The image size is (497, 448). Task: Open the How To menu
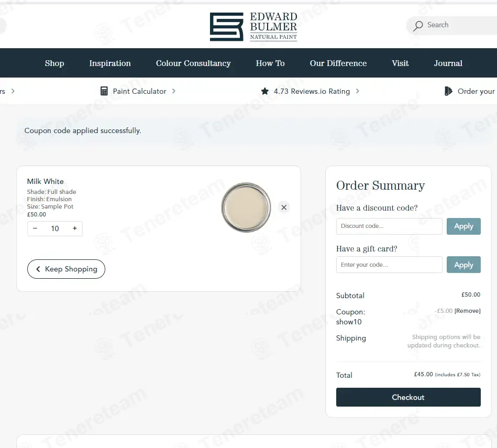[270, 63]
